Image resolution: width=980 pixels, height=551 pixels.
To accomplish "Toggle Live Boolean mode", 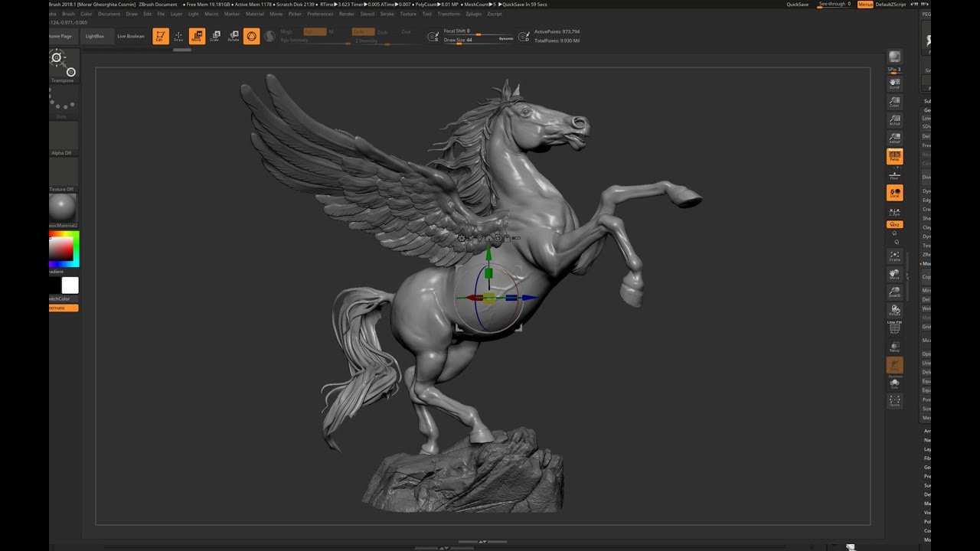I will coord(131,36).
